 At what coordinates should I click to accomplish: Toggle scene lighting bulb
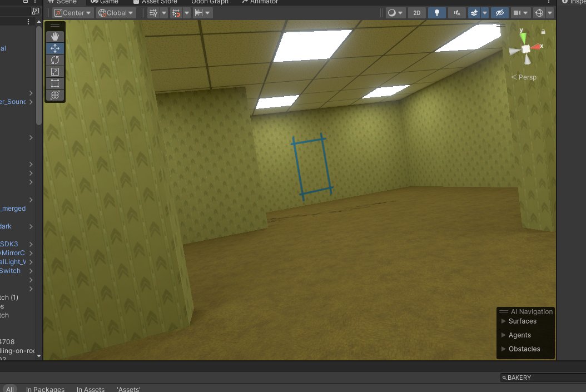tap(436, 13)
